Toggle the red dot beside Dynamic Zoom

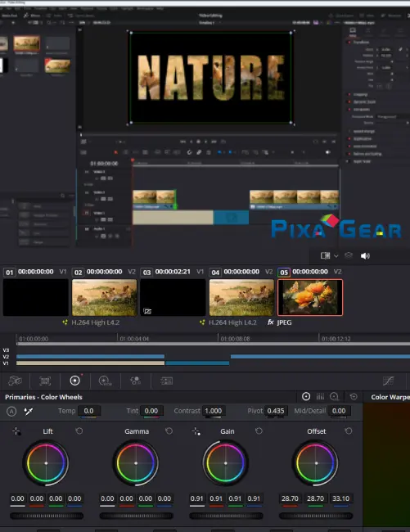349,101
